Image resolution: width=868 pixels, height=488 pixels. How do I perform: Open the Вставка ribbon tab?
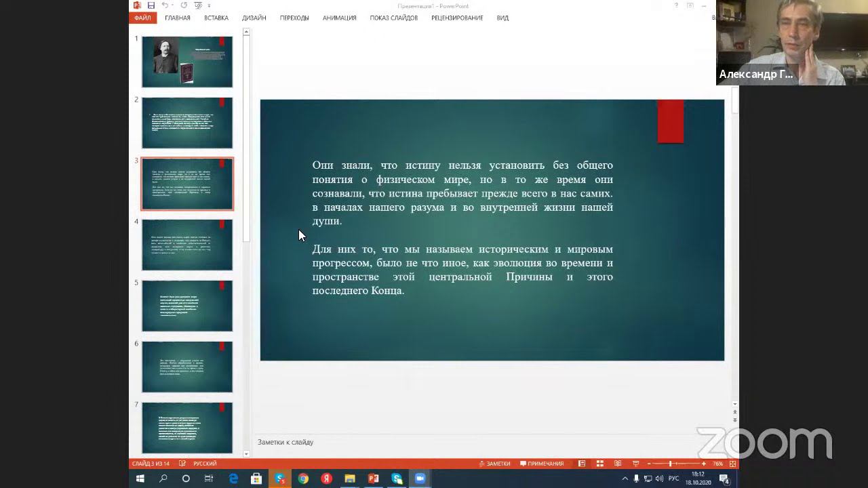pyautogui.click(x=216, y=18)
